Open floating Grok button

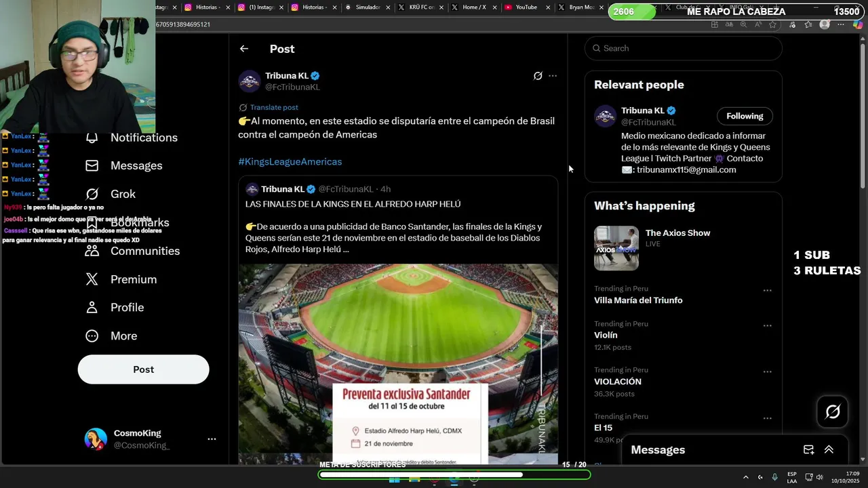pos(833,411)
